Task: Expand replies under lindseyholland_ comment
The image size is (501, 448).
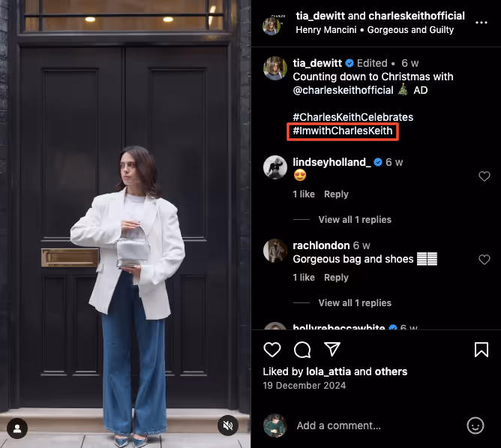Action: click(x=355, y=220)
